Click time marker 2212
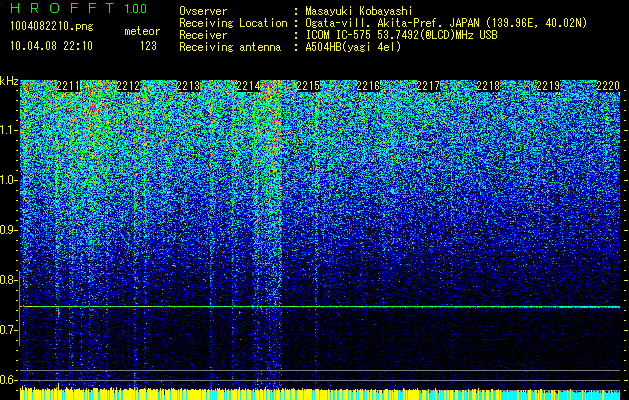The image size is (629, 400). (x=128, y=86)
